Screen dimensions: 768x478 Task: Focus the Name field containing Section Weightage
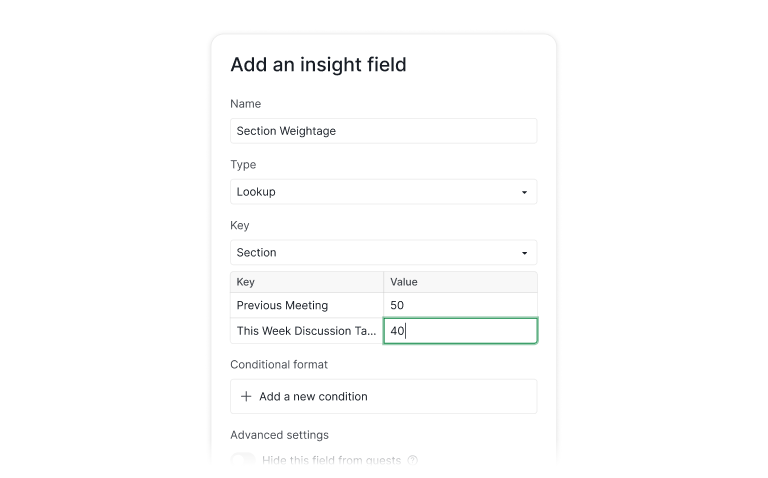click(x=383, y=131)
